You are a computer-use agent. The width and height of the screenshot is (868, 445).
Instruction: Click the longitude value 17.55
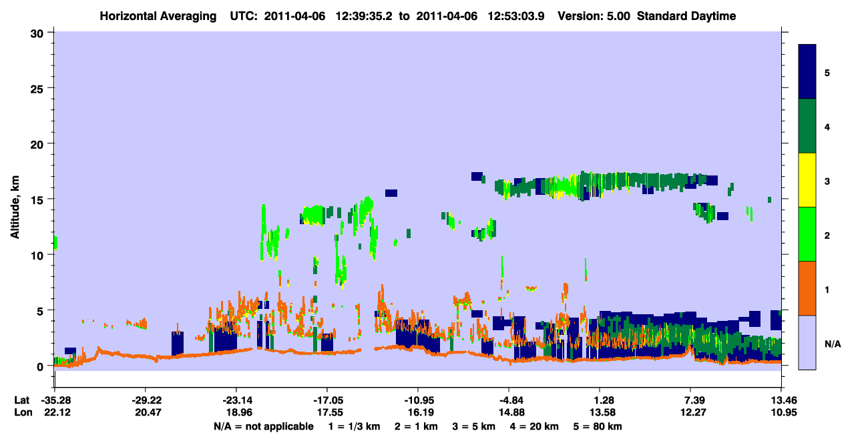(327, 413)
